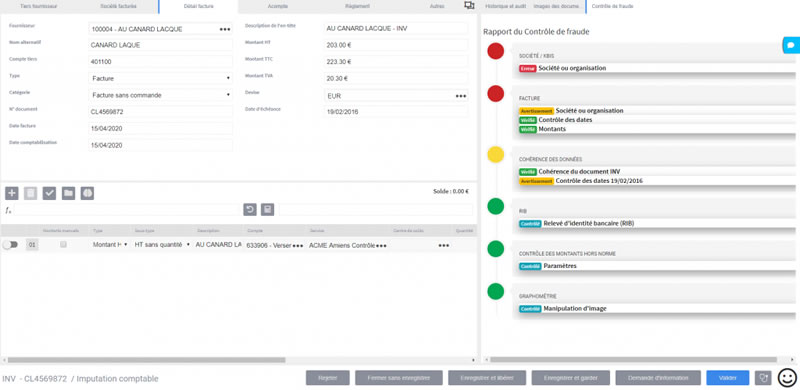The image size is (800, 390).
Task: Check the Montants manuels checkbox on line 01
Action: pyautogui.click(x=63, y=245)
